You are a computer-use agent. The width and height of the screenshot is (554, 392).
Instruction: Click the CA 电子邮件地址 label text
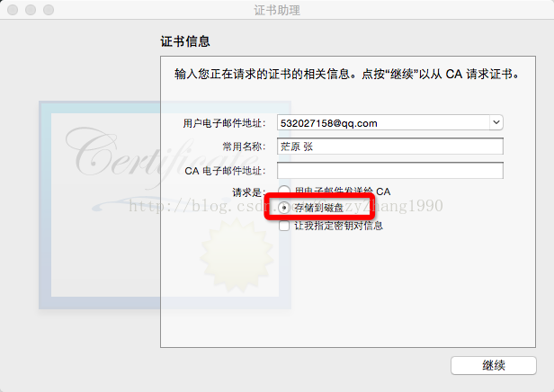[x=225, y=171]
